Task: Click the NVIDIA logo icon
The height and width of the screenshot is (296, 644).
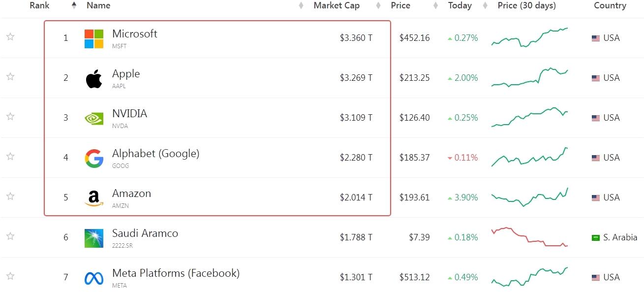Action: coord(94,119)
